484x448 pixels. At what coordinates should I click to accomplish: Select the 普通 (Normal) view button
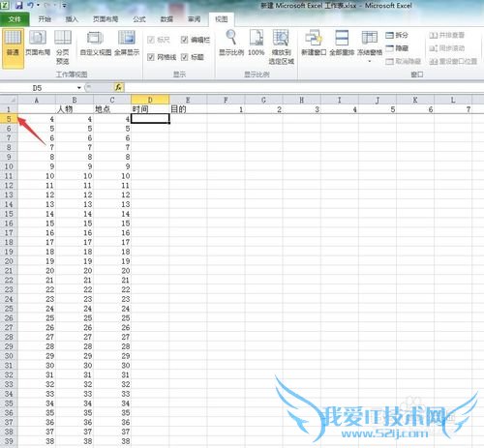(x=13, y=48)
